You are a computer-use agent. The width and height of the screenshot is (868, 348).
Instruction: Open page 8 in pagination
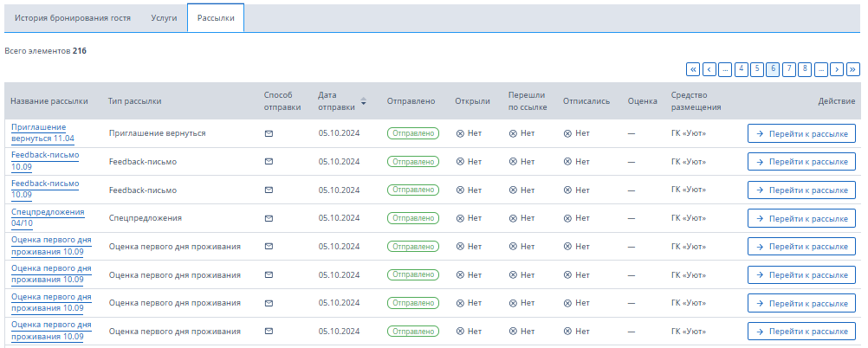(x=805, y=69)
